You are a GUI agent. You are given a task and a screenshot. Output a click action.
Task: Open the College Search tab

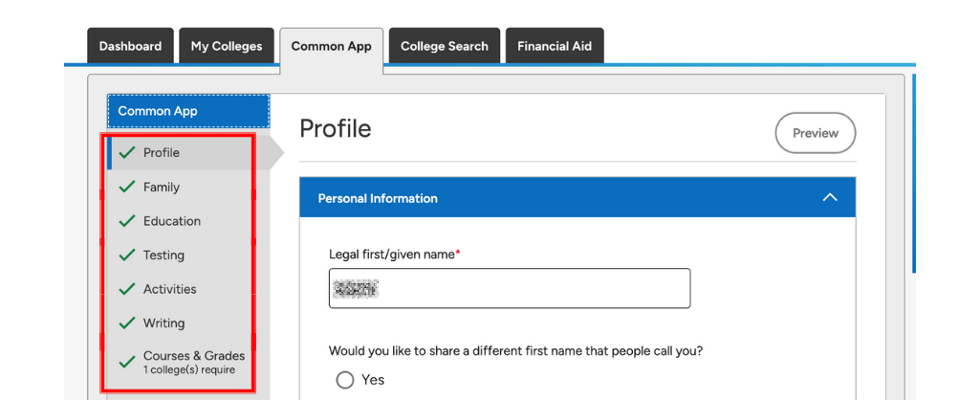click(x=445, y=46)
